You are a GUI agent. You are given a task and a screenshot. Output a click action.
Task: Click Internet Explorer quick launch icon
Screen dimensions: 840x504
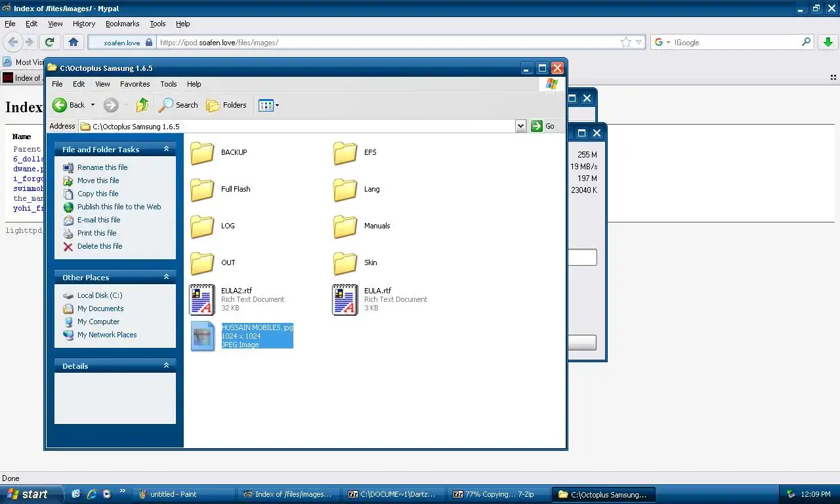pos(91,494)
